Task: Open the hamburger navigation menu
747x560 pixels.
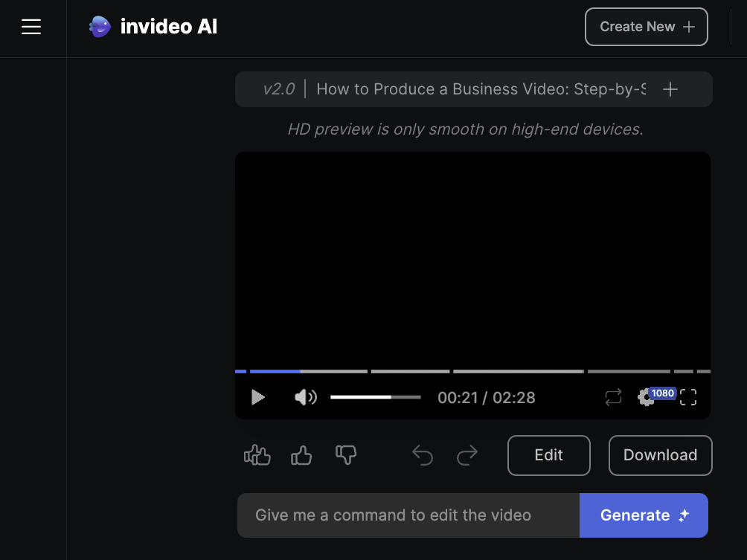Action: point(31,27)
